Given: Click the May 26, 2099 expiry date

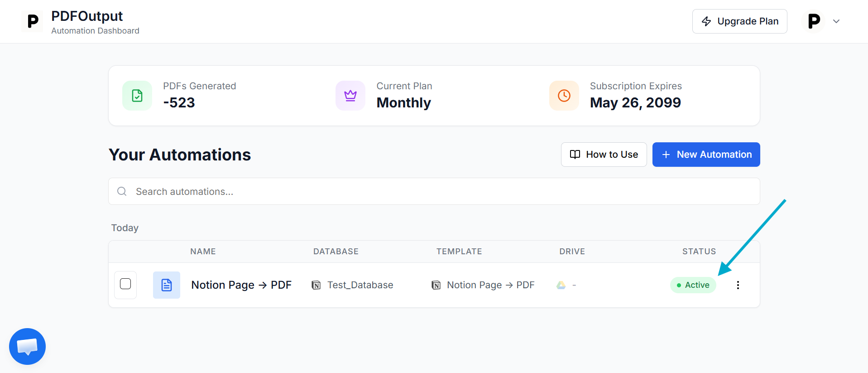Looking at the screenshot, I should (635, 103).
